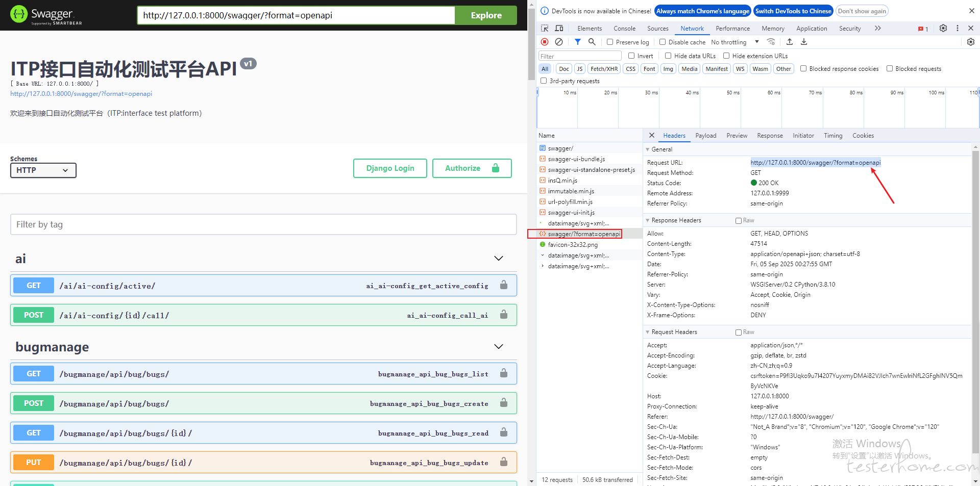Open DevTools settings gear
This screenshot has width=980, height=486.
[943, 28]
